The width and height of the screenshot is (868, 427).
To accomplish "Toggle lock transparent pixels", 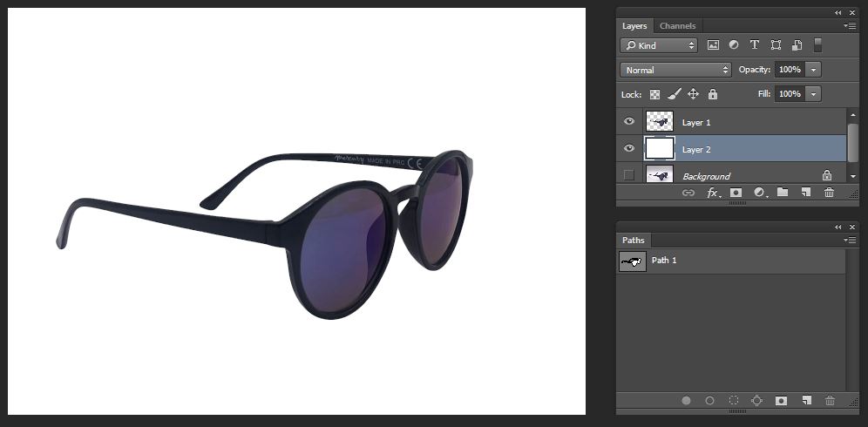I will (x=654, y=94).
